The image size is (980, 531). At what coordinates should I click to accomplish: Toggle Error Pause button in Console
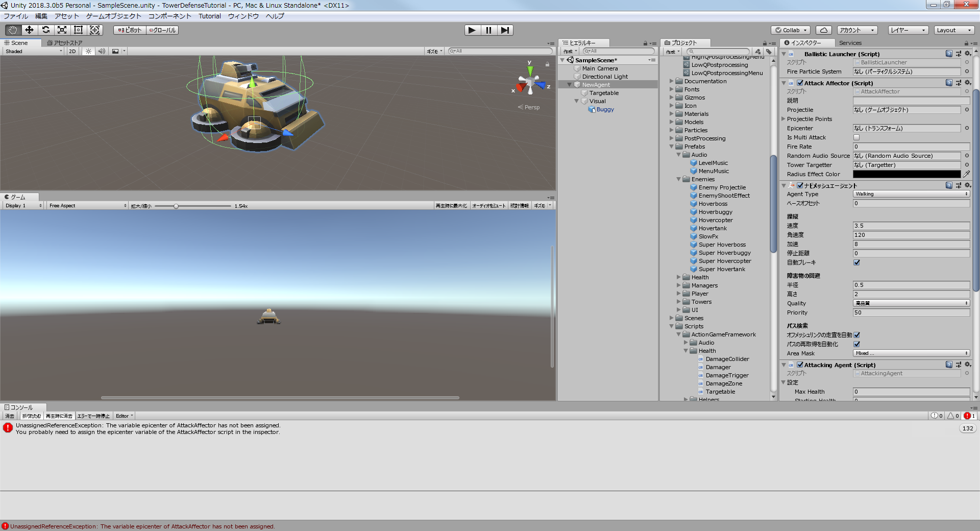point(93,416)
